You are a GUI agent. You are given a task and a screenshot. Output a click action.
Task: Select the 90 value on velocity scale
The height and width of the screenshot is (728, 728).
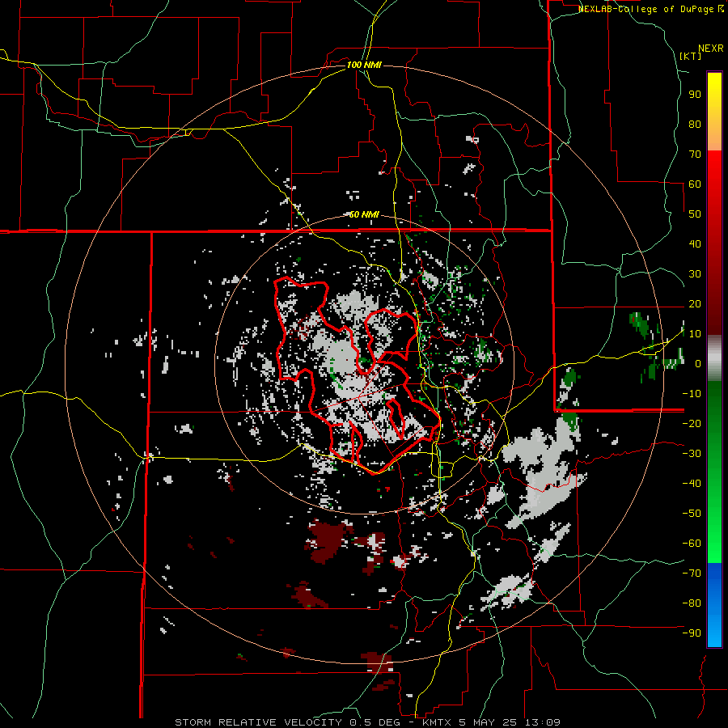[x=695, y=95]
